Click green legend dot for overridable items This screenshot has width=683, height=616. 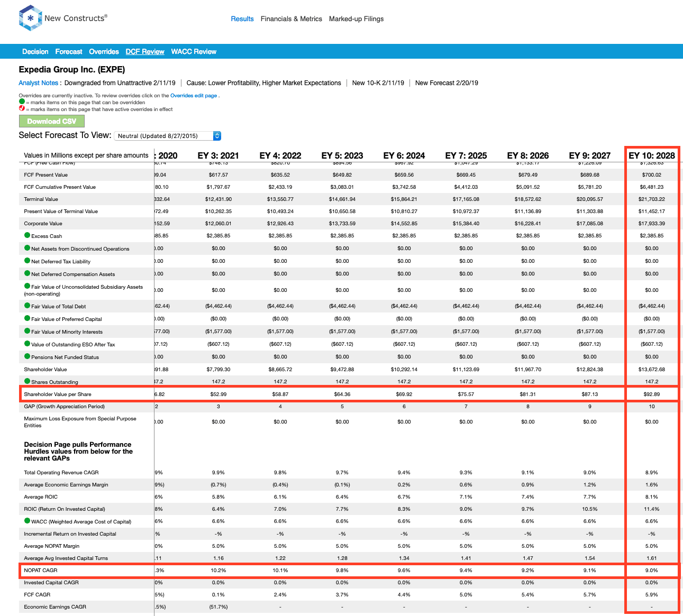[22, 102]
